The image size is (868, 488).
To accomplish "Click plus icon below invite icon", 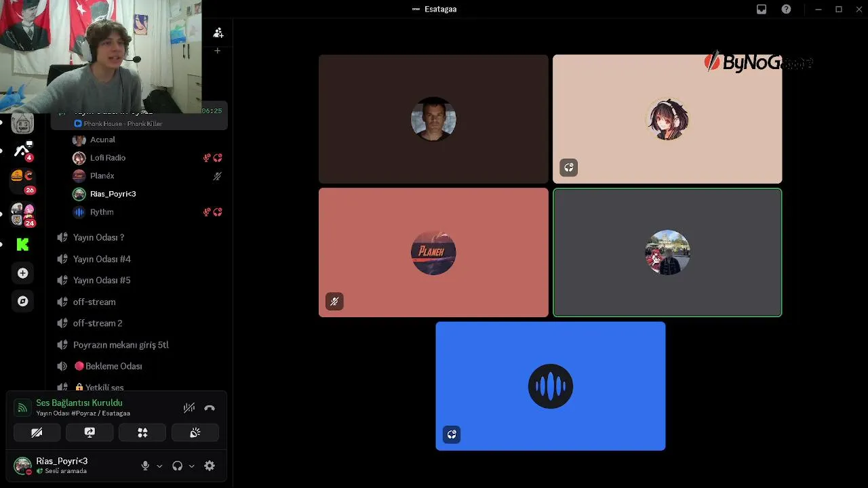I will pos(217,51).
